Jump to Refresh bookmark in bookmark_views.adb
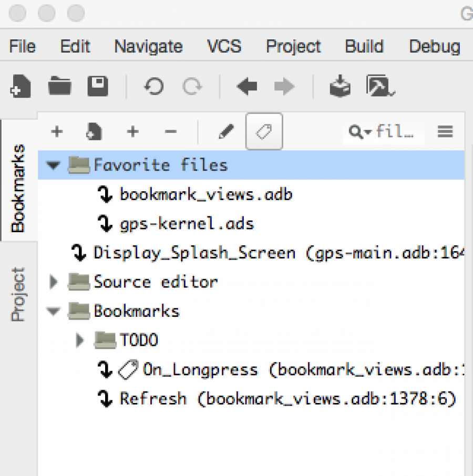The height and width of the screenshot is (476, 473). [288, 398]
